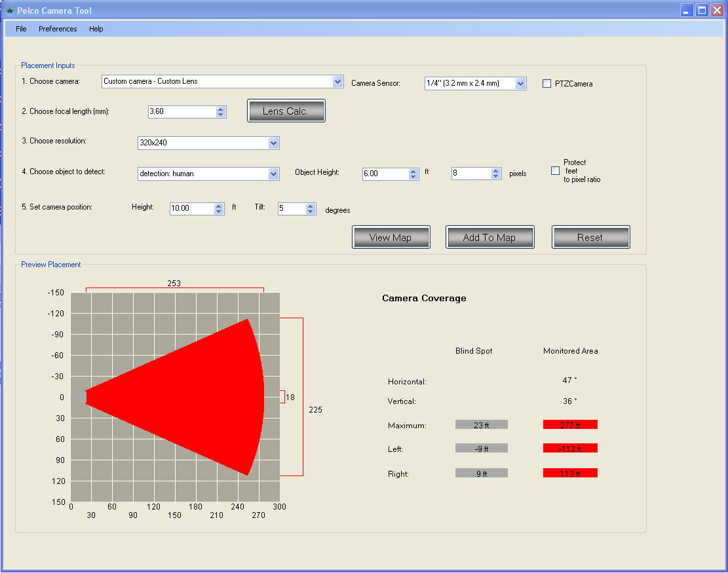Image resolution: width=728 pixels, height=573 pixels.
Task: Click the Pelco app icon in title bar
Action: coord(9,10)
